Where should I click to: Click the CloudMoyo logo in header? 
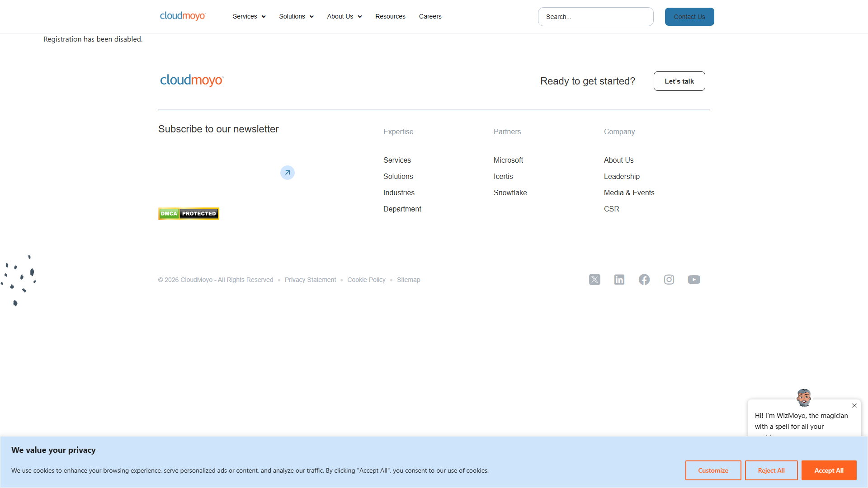pyautogui.click(x=183, y=16)
